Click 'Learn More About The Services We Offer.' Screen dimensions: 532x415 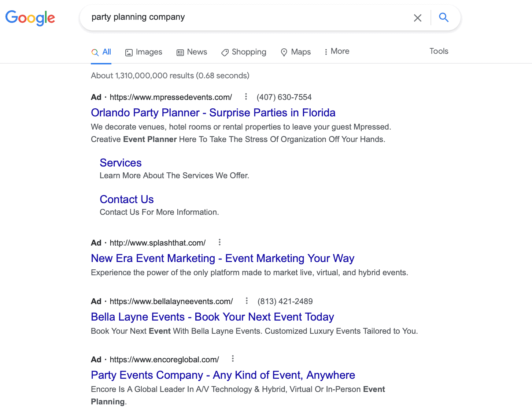click(174, 176)
